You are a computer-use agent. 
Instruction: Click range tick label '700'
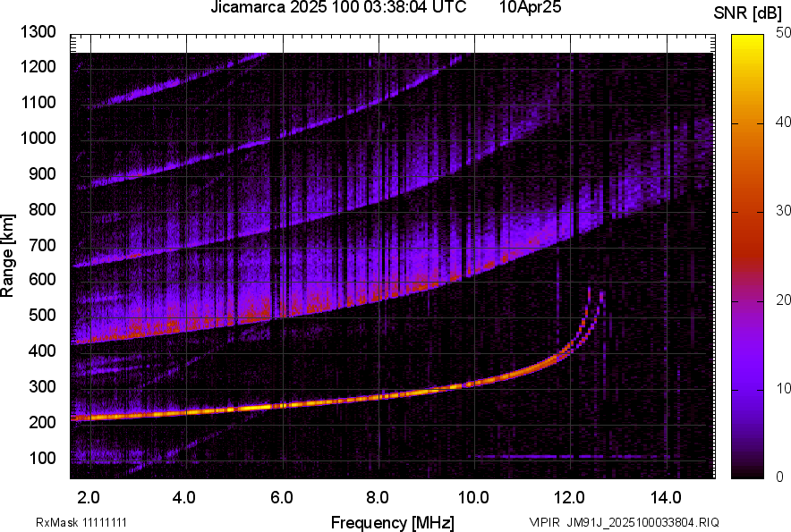42,245
